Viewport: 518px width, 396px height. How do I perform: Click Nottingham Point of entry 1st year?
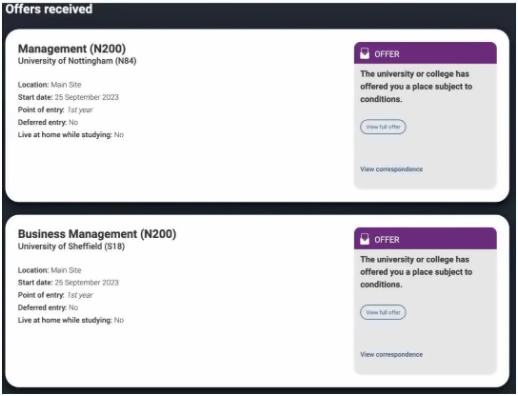point(55,110)
